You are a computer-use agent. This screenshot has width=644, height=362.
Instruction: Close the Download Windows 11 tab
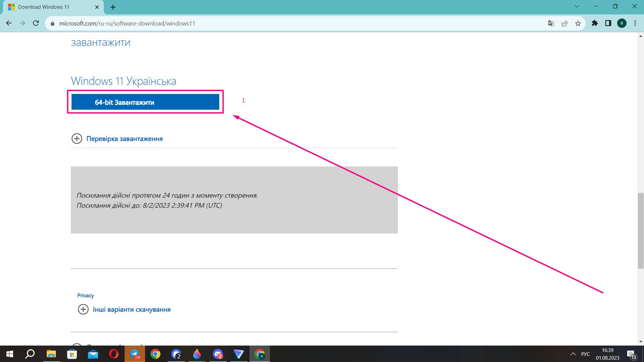click(x=97, y=7)
